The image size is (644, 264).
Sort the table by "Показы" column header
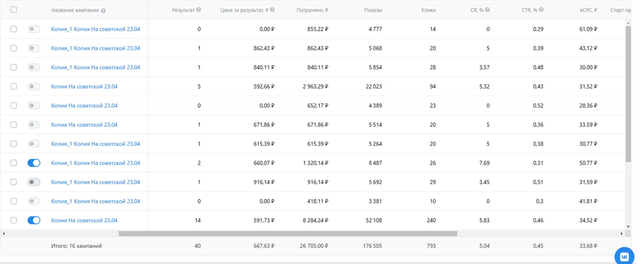372,10
